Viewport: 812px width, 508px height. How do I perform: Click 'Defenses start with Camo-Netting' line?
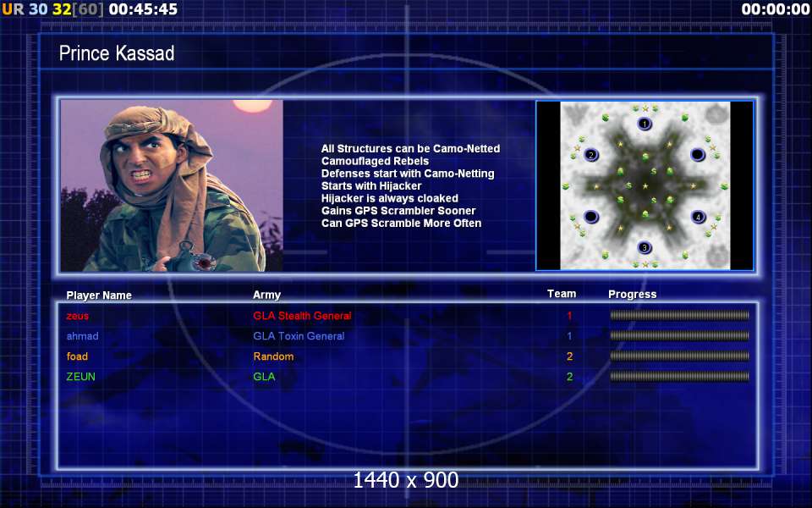pyautogui.click(x=408, y=174)
